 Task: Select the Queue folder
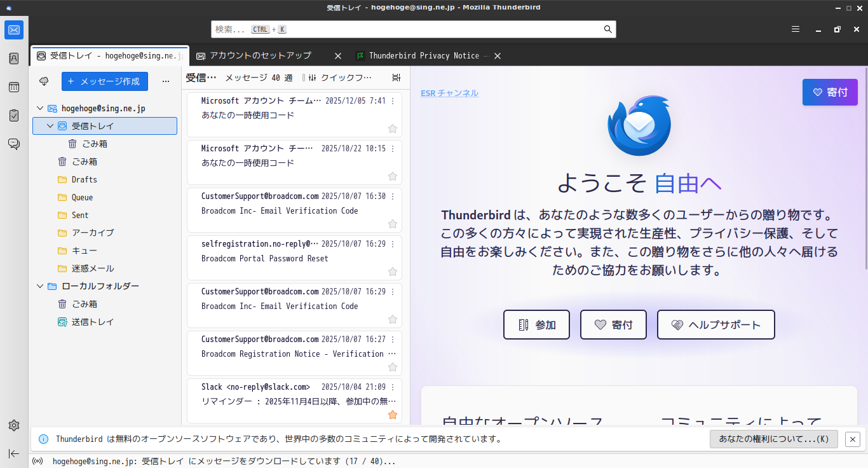tap(105, 197)
